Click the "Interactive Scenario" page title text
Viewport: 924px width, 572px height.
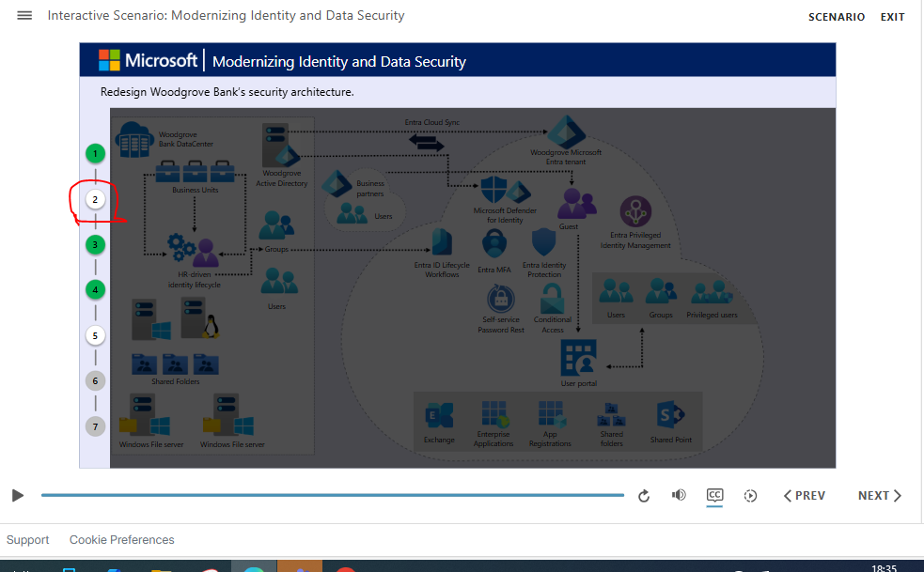226,15
